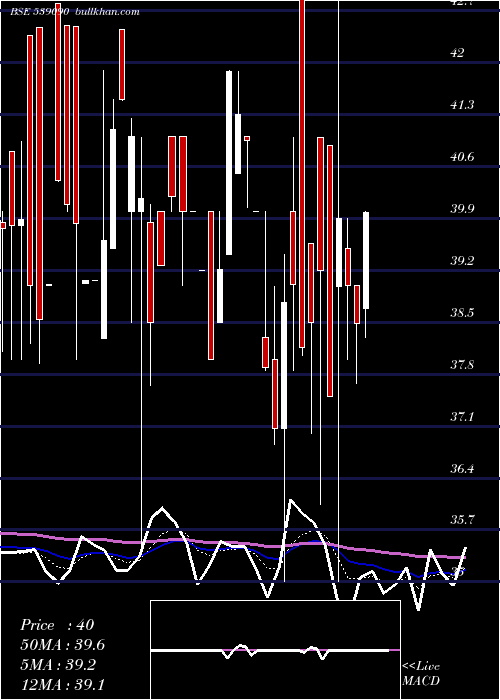
Task: Select the 36.4 price level label
Action: point(462,468)
